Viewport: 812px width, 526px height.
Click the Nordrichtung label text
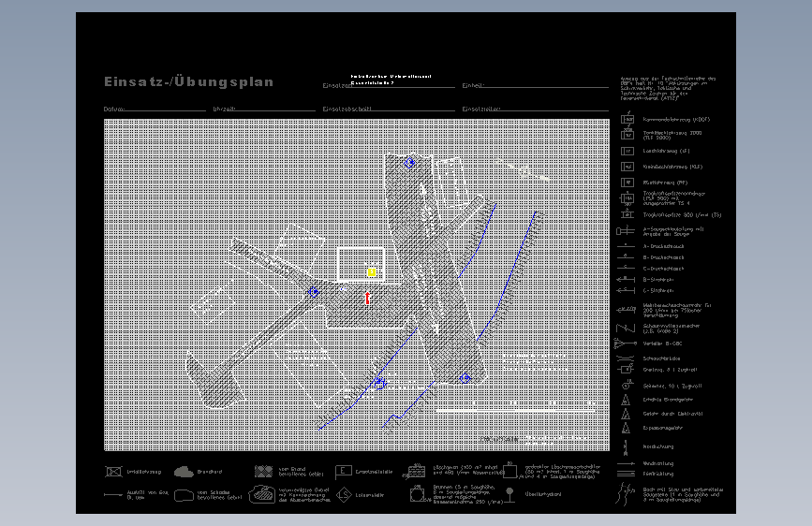pos(658,446)
